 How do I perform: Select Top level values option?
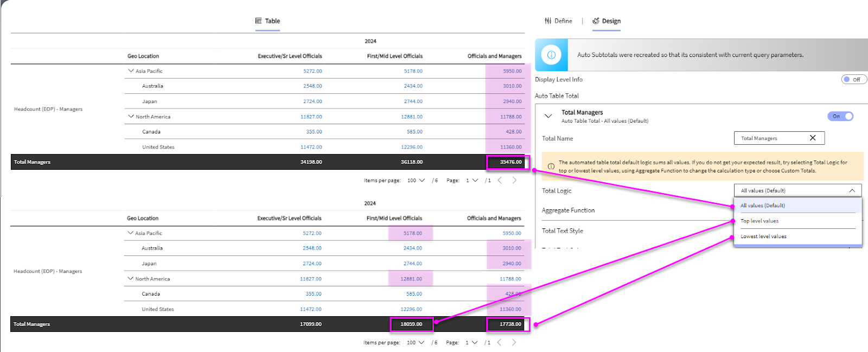(x=759, y=221)
